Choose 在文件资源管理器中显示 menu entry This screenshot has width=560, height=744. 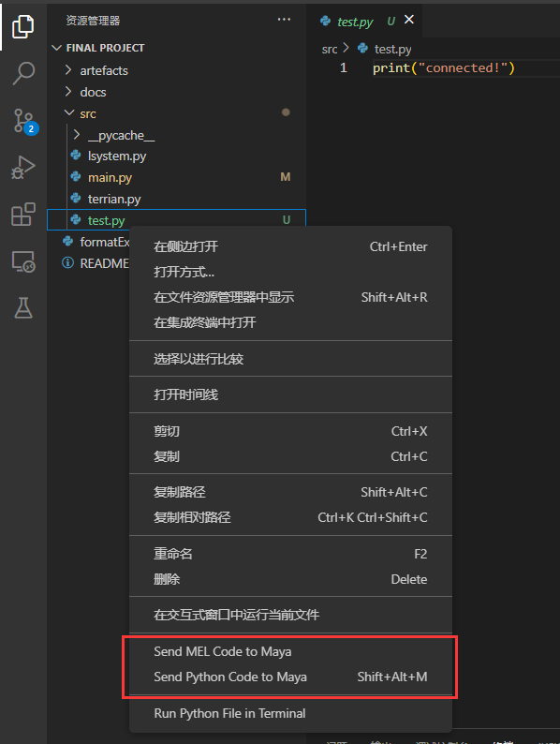[290, 297]
